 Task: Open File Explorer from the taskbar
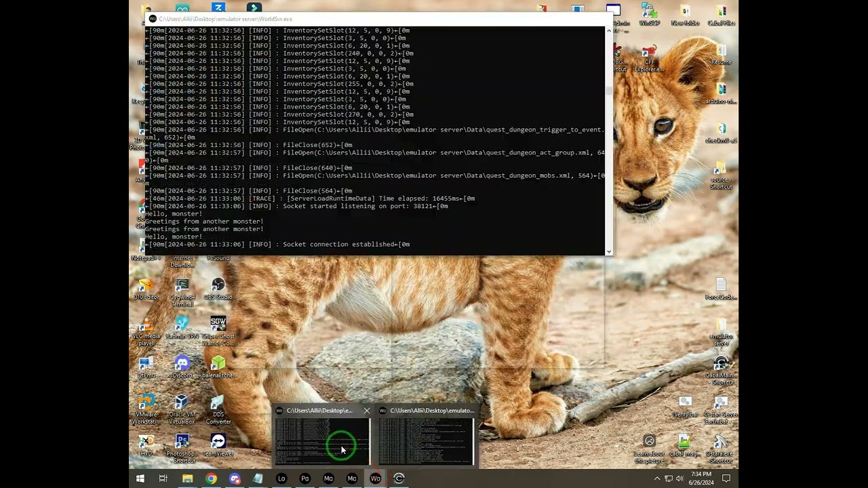[187, 479]
